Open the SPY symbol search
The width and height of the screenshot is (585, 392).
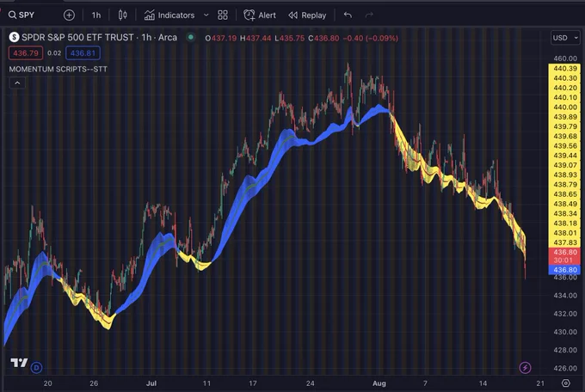pos(22,15)
